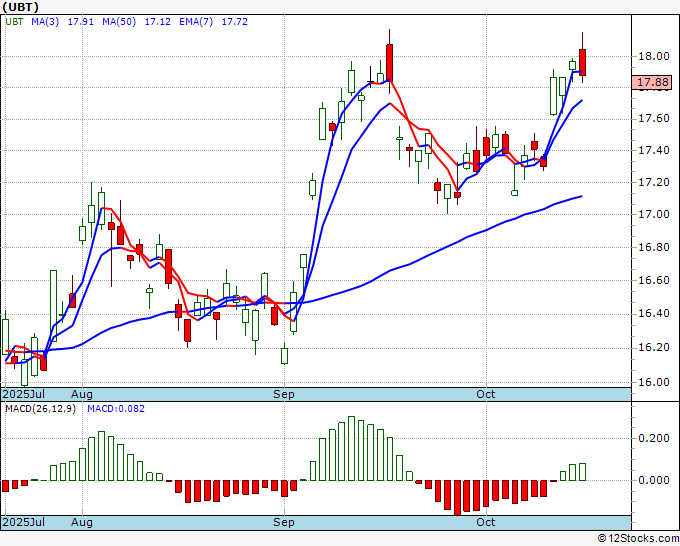Click the Sep label on price chart axis
Screen dimensions: 680x546
[x=284, y=394]
